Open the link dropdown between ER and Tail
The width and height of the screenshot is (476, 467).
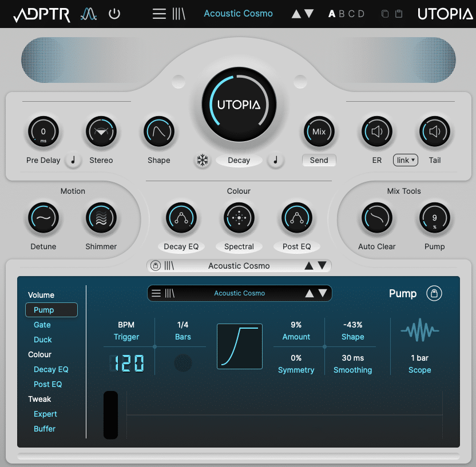click(406, 160)
